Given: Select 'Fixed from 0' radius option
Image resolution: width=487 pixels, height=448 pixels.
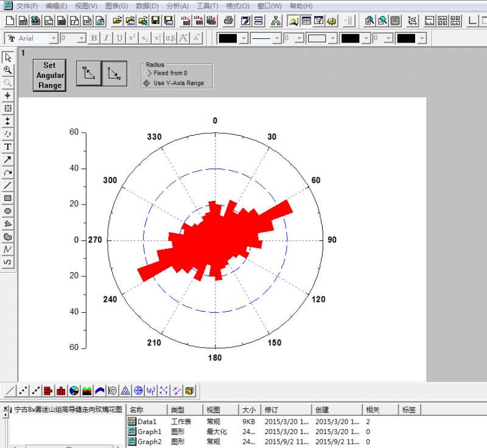Looking at the screenshot, I should coord(147,73).
